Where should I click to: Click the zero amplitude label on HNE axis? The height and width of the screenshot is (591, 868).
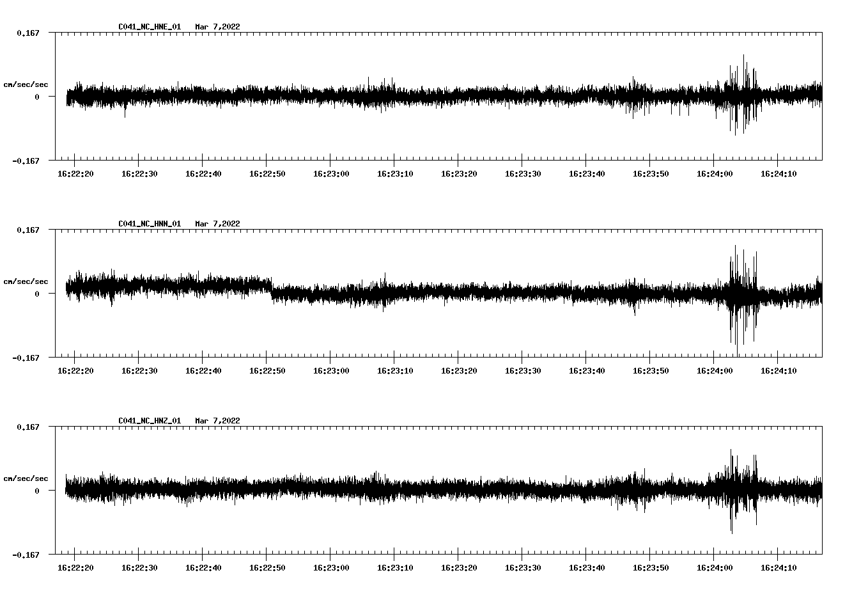(x=37, y=97)
